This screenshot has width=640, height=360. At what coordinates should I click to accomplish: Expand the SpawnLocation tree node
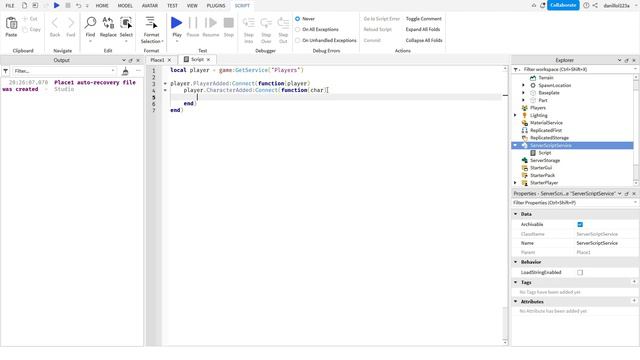(524, 85)
